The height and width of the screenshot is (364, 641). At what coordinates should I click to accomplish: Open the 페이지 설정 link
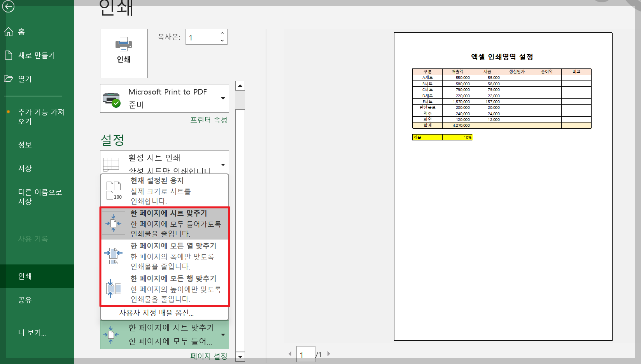[208, 355]
